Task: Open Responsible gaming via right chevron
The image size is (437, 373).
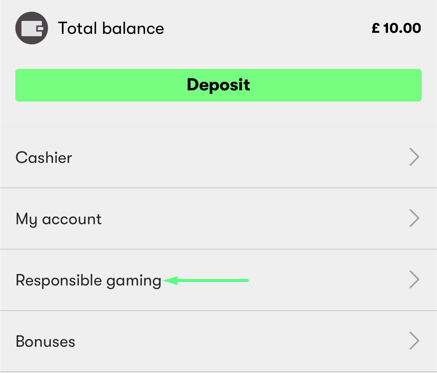Action: click(x=414, y=280)
